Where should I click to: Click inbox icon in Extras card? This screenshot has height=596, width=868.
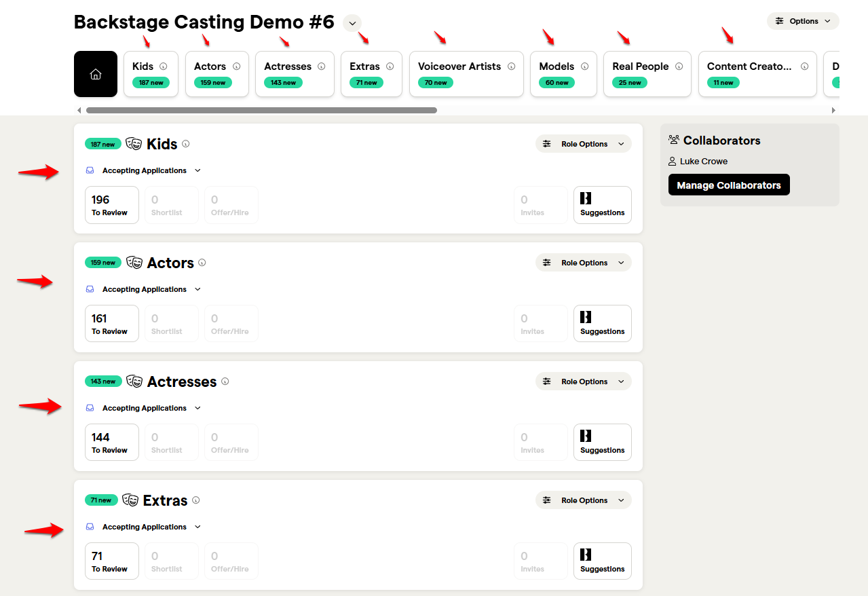tap(90, 527)
